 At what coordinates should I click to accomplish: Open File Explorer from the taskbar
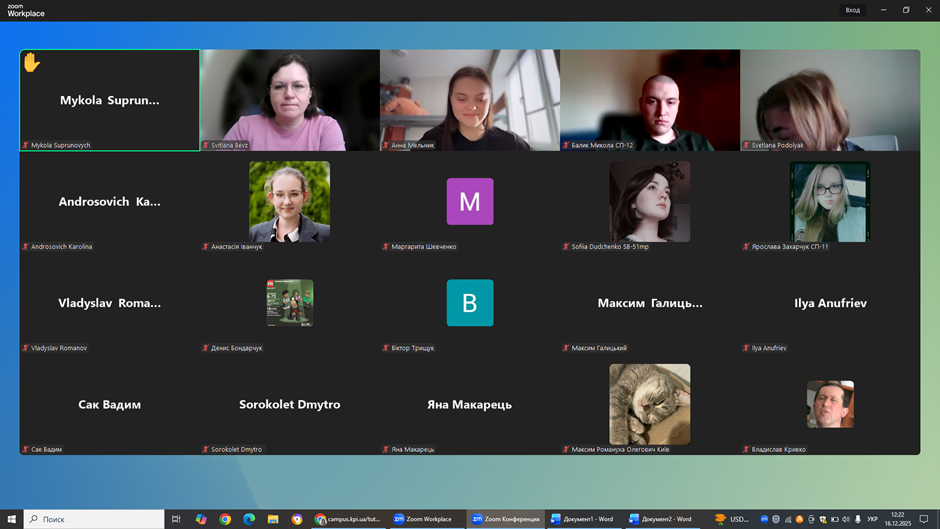(x=272, y=519)
